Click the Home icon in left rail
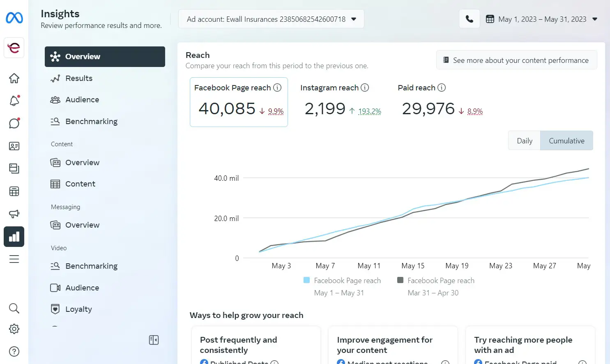 click(x=14, y=78)
